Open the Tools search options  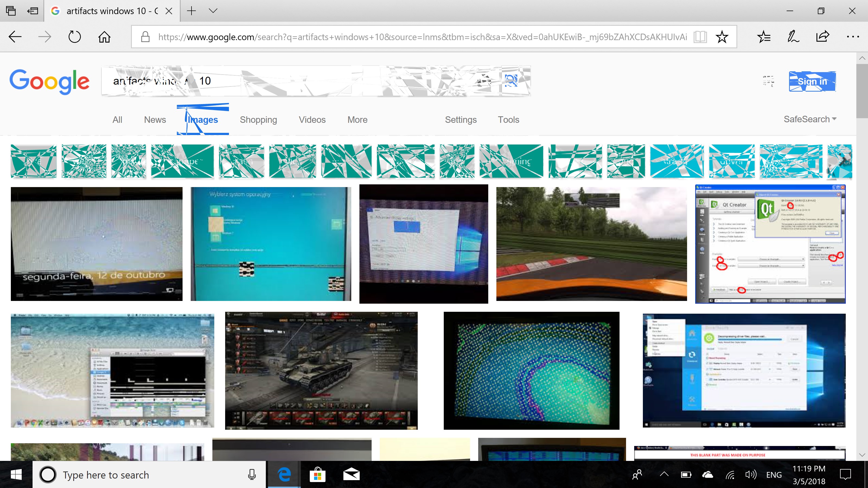(x=508, y=120)
